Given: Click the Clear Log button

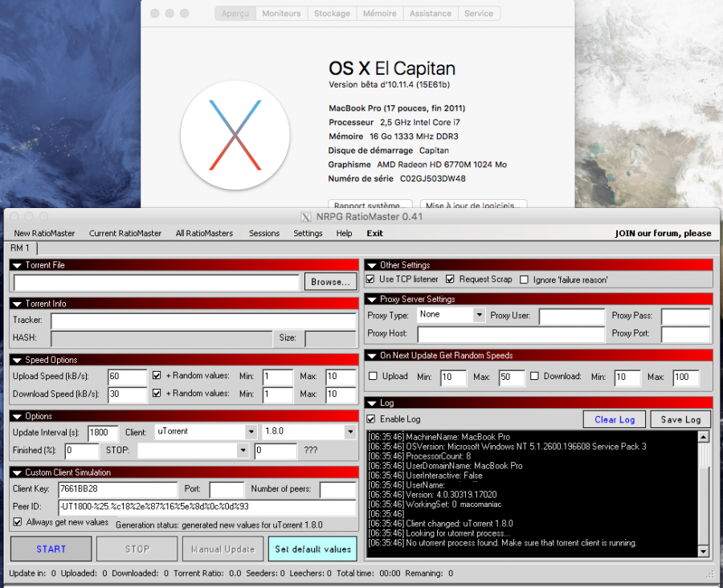Looking at the screenshot, I should coord(615,419).
